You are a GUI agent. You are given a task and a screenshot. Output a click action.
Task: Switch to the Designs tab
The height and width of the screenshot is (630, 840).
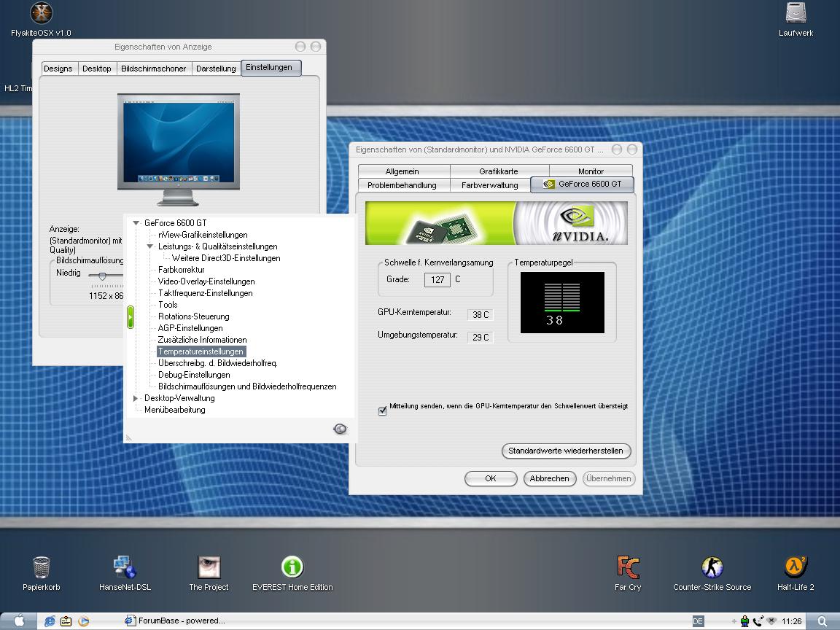point(58,69)
